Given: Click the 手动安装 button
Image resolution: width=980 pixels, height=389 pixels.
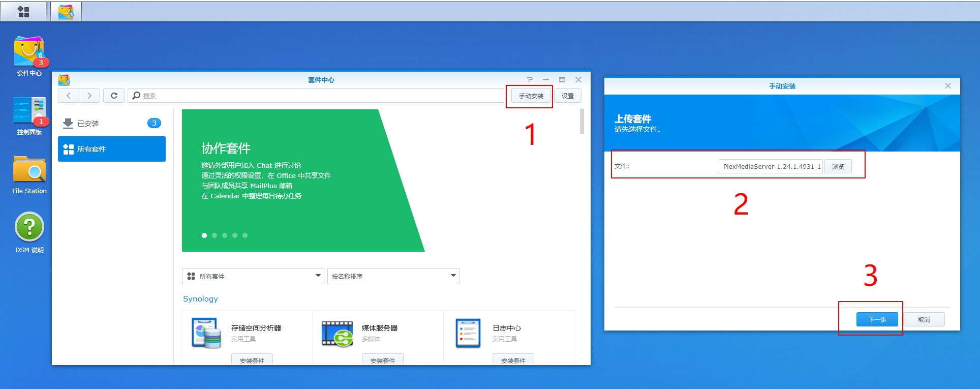Looking at the screenshot, I should [531, 96].
